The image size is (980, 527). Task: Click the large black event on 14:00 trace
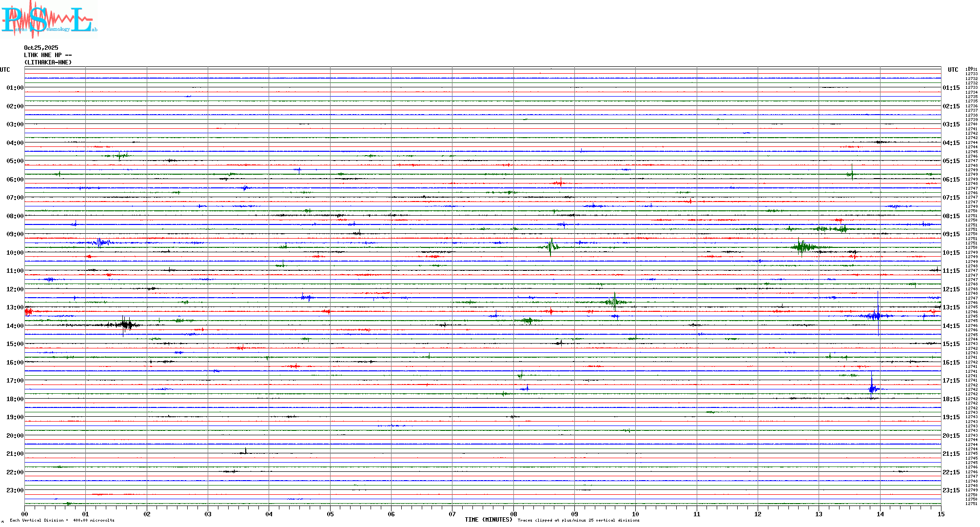(126, 324)
